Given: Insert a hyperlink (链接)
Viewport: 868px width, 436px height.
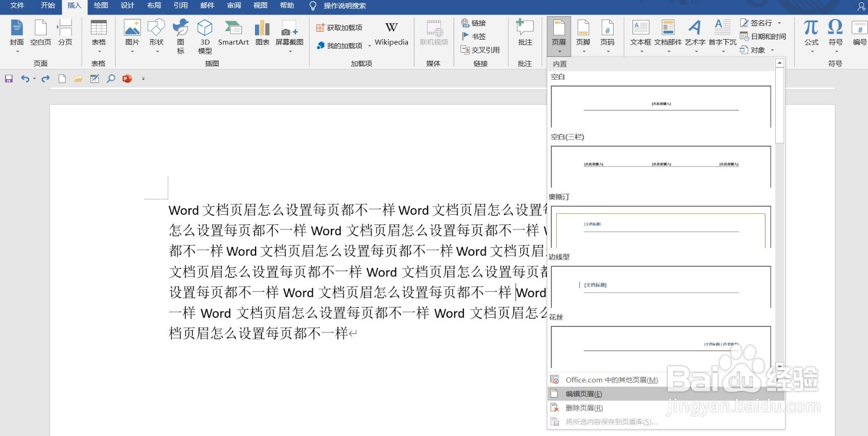Looking at the screenshot, I should coord(474,23).
